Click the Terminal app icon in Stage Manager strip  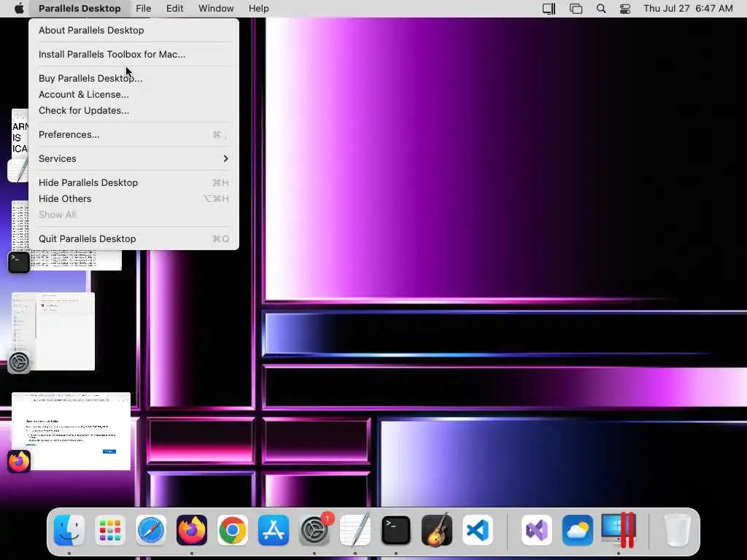pos(19,262)
